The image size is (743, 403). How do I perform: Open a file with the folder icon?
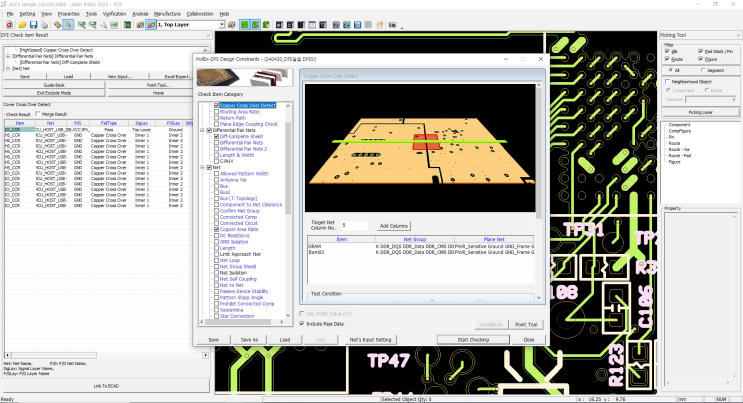click(x=22, y=25)
